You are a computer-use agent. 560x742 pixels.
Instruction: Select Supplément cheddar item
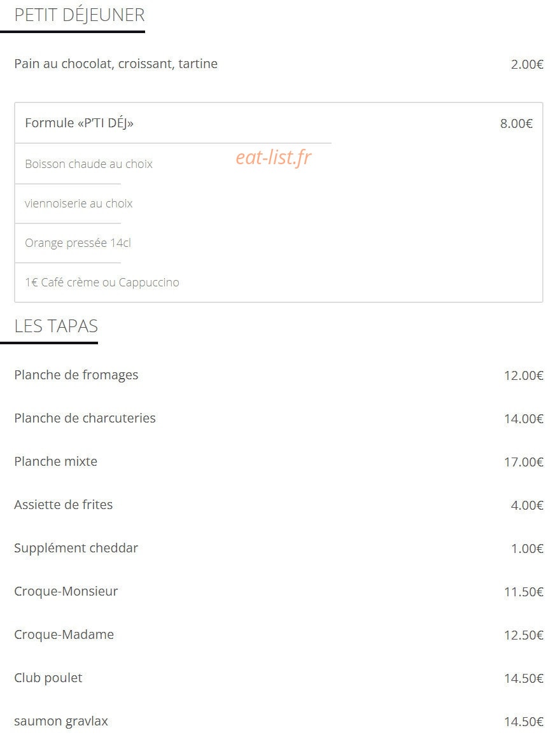tap(76, 549)
